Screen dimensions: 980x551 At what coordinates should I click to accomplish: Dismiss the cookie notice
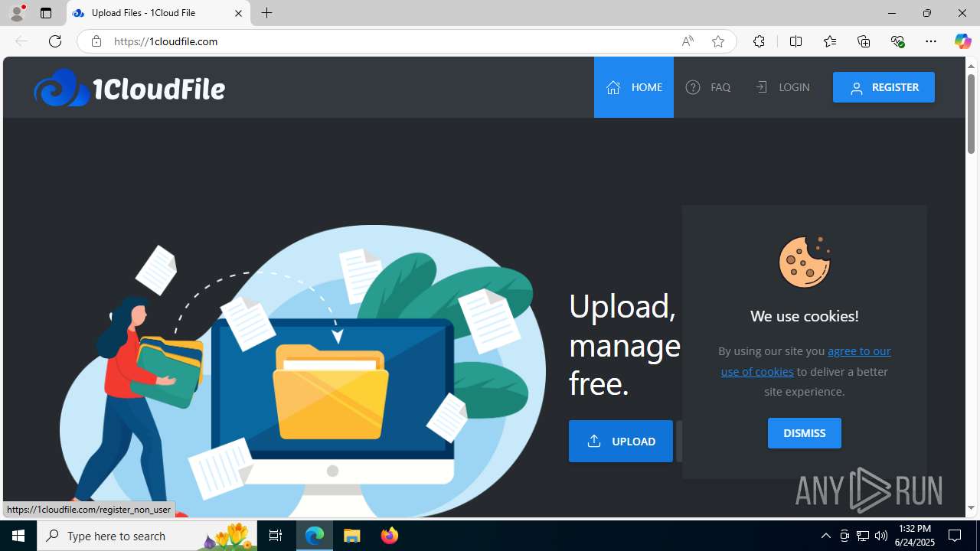click(804, 433)
